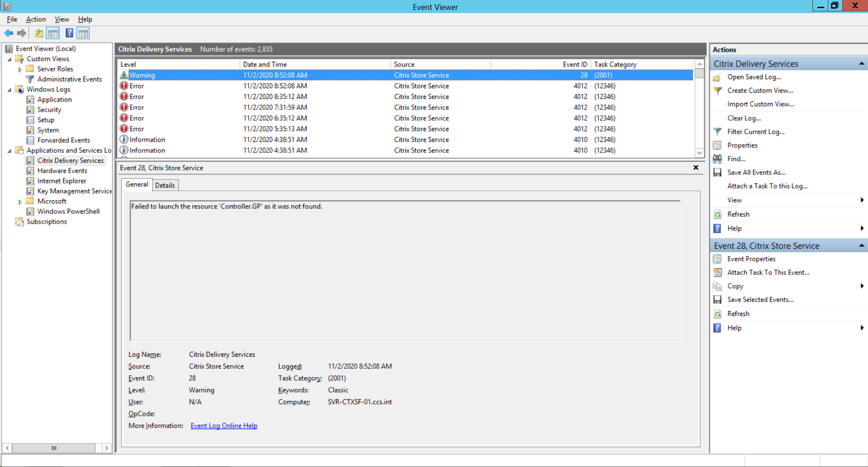Image resolution: width=868 pixels, height=467 pixels.
Task: Collapse the Custom Views tree node
Action: pyautogui.click(x=9, y=59)
